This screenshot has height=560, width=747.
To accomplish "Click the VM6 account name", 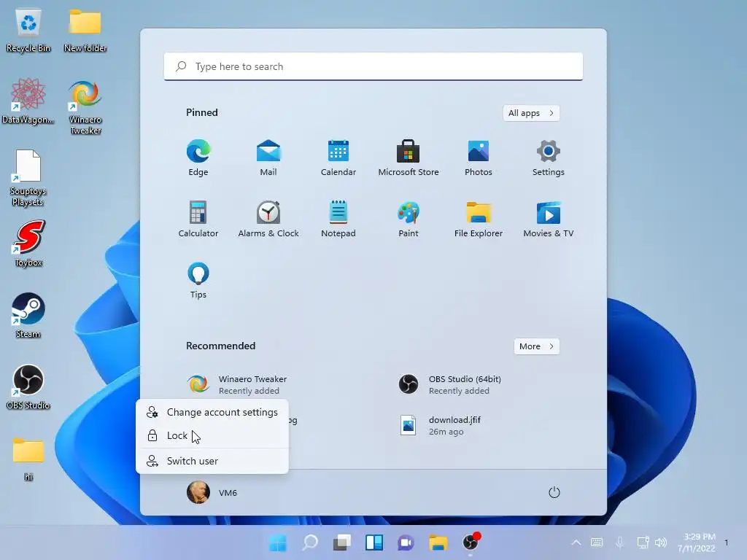I will [228, 493].
